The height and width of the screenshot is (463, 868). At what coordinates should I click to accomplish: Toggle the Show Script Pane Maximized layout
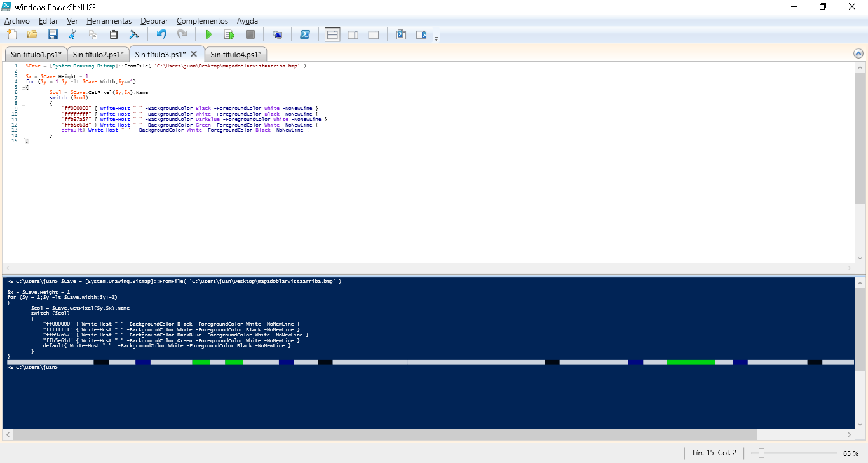coord(373,34)
